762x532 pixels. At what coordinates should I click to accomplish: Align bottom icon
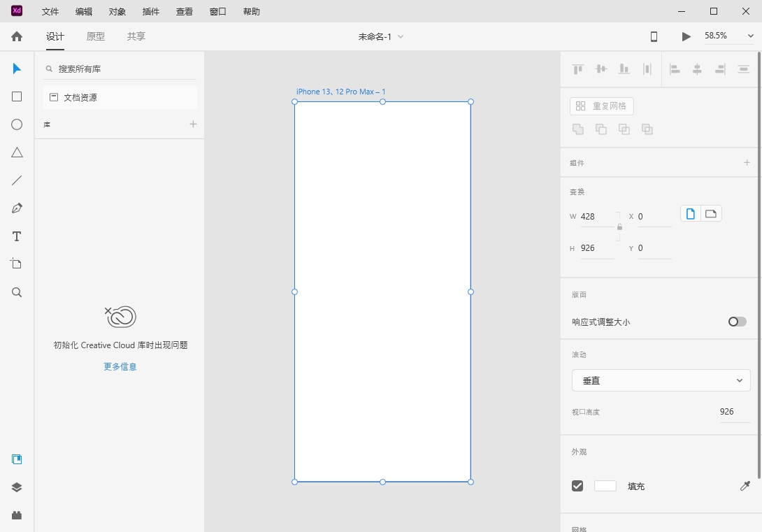tap(624, 69)
